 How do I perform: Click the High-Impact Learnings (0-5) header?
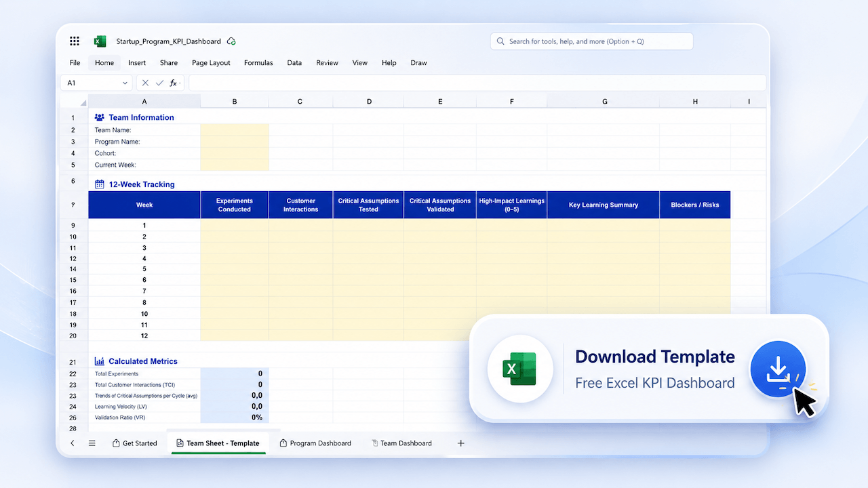512,205
